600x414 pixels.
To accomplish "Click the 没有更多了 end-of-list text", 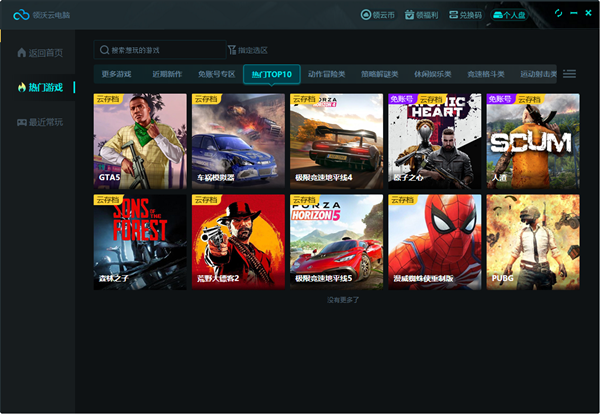I will [343, 300].
